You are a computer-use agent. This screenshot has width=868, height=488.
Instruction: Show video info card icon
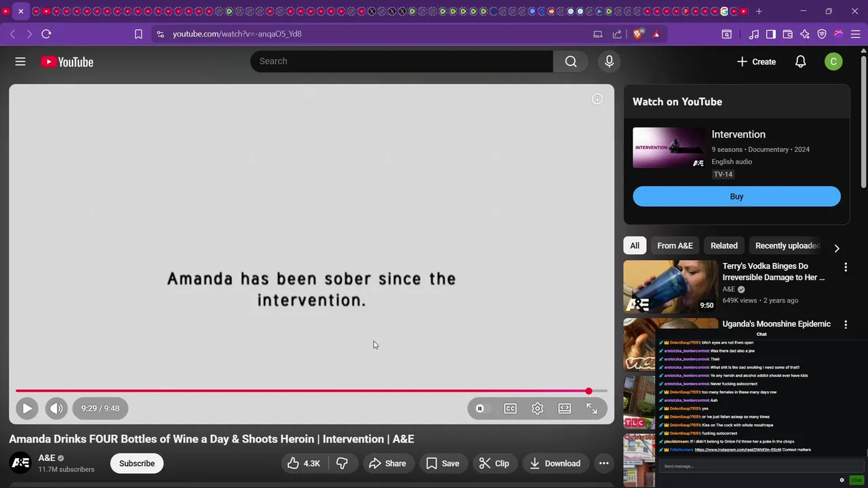coord(597,99)
